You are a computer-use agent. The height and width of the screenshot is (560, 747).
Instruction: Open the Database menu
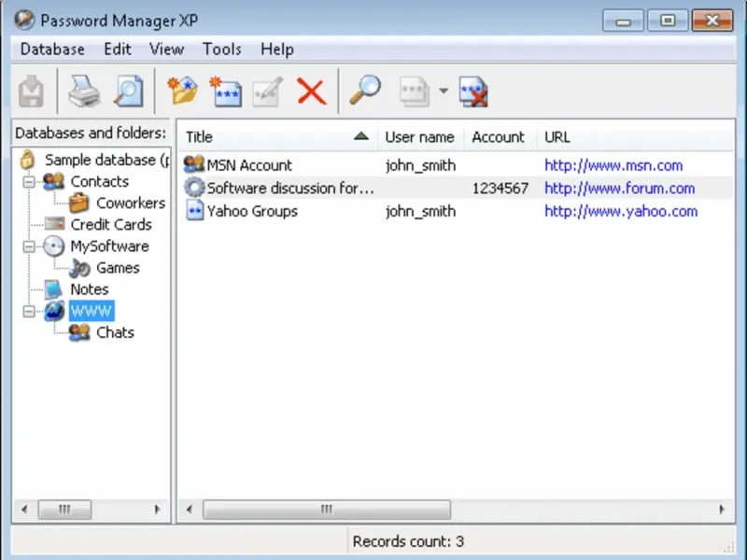coord(52,49)
